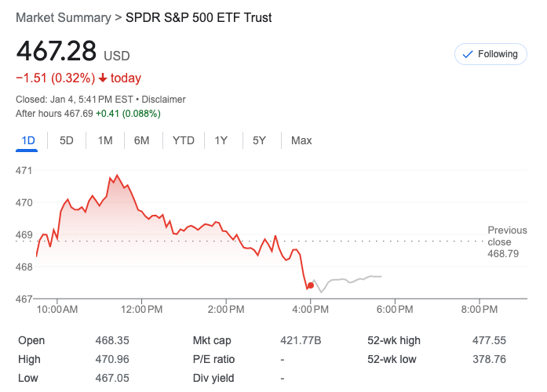Click the Mkt cap value 421.77B
The width and height of the screenshot is (547, 392).
(x=301, y=340)
